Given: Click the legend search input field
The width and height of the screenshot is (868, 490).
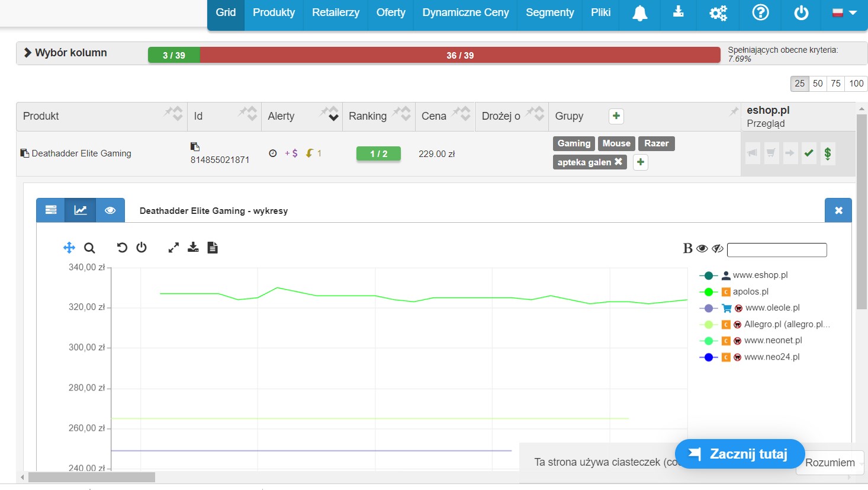Looking at the screenshot, I should (x=777, y=250).
